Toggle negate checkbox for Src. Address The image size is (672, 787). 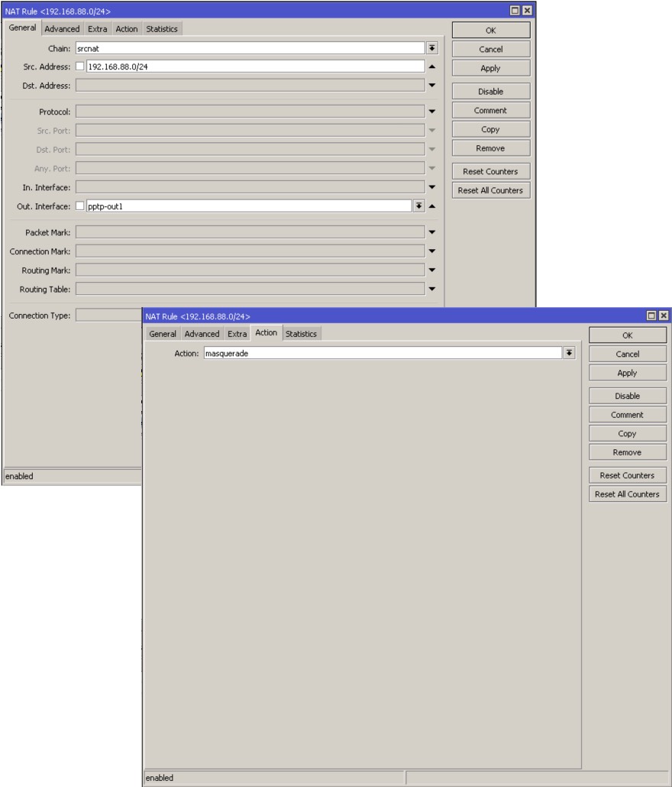pyautogui.click(x=80, y=66)
